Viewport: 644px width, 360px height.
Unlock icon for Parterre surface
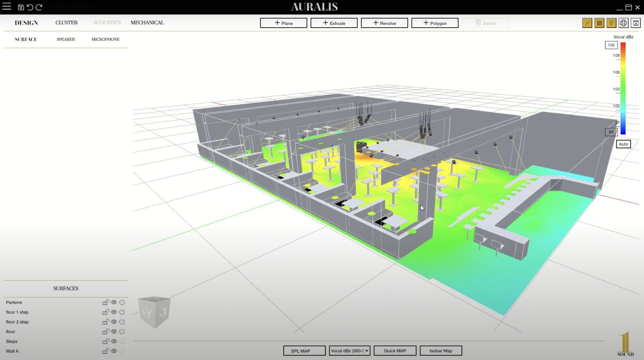[x=106, y=302]
